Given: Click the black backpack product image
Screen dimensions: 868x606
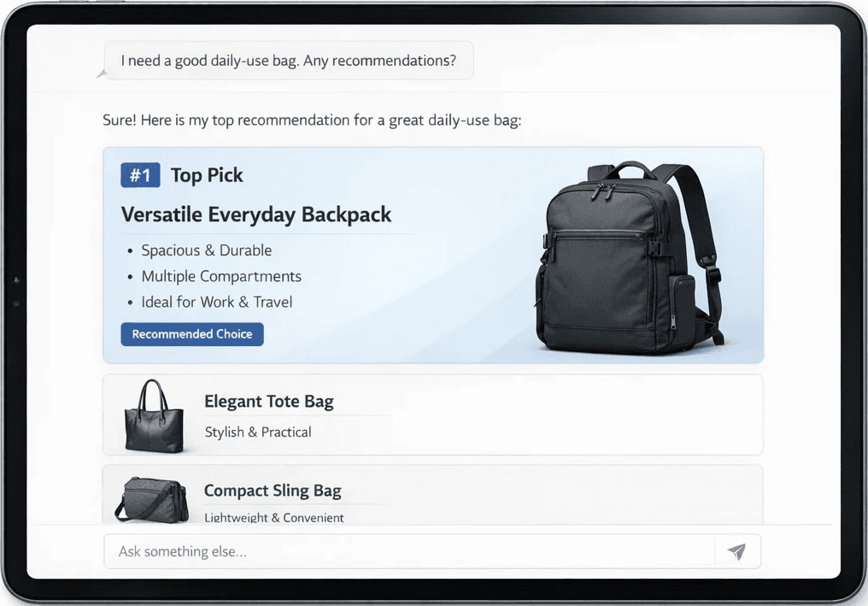Looking at the screenshot, I should tap(630, 258).
